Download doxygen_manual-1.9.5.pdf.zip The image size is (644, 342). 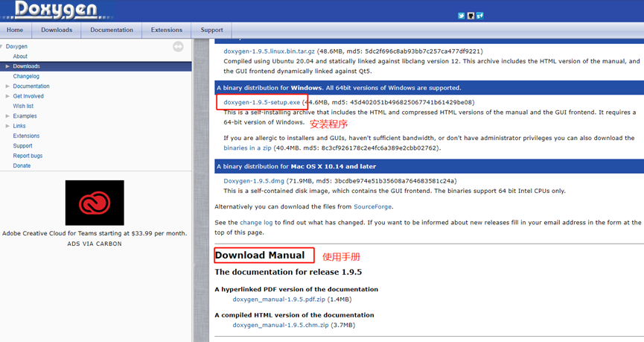[277, 299]
